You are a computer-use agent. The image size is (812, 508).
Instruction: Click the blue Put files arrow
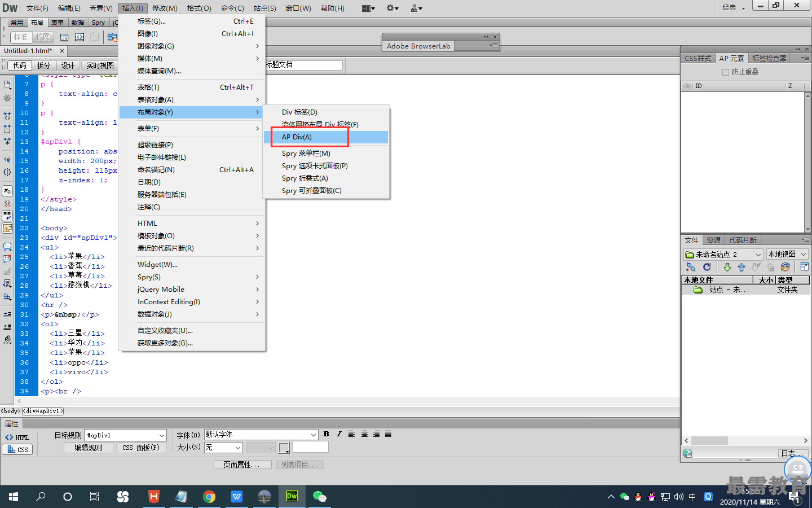tap(742, 267)
